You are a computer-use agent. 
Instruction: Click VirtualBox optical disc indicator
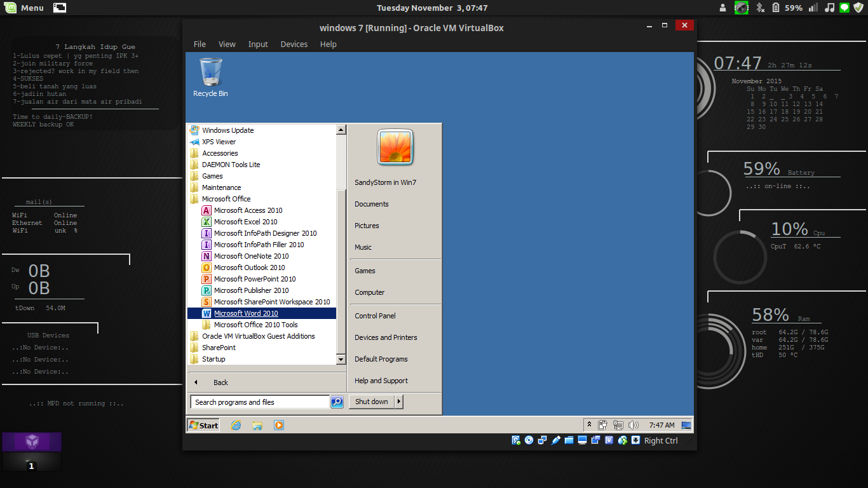click(x=529, y=440)
